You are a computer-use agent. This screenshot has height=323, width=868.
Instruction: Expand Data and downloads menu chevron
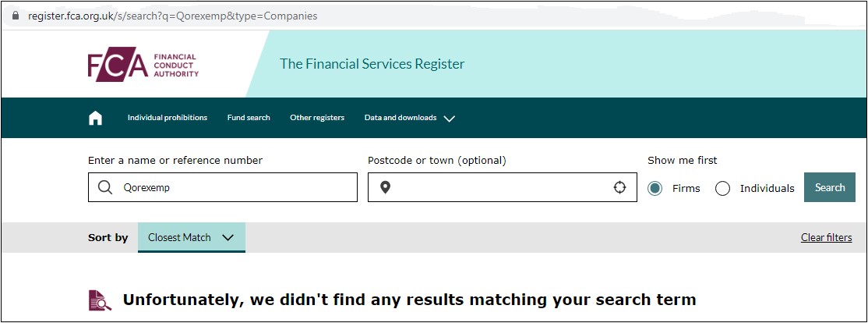click(450, 118)
